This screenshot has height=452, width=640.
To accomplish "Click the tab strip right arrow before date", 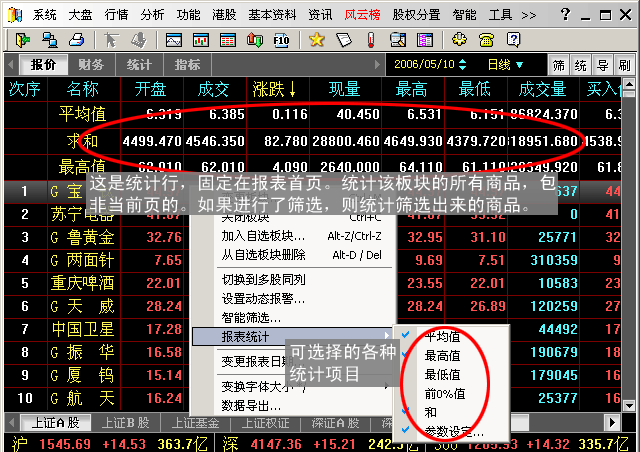I will 377,65.
